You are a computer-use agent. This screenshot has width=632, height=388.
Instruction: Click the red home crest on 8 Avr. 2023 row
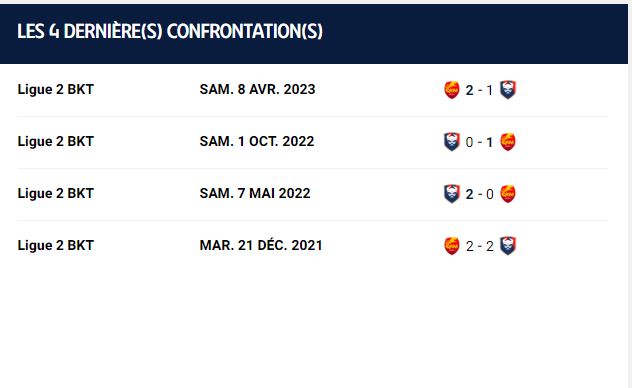click(x=451, y=89)
